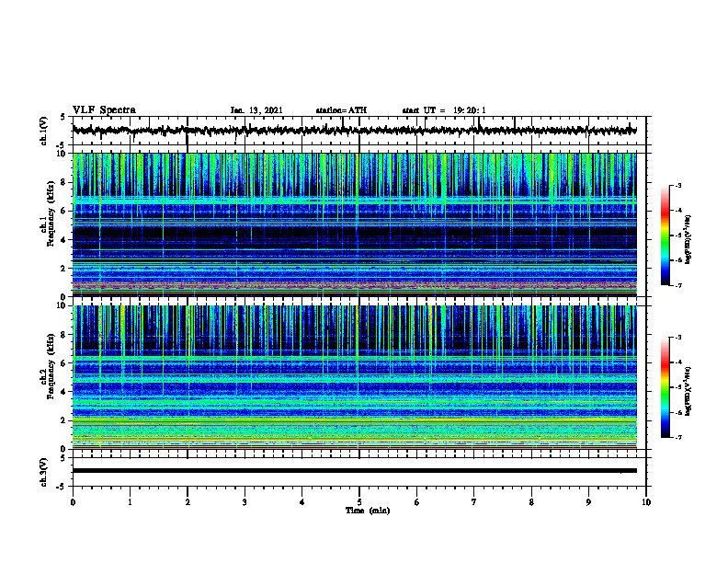
Task: Click the bottom time-axis tick label "8"
Action: 531,502
